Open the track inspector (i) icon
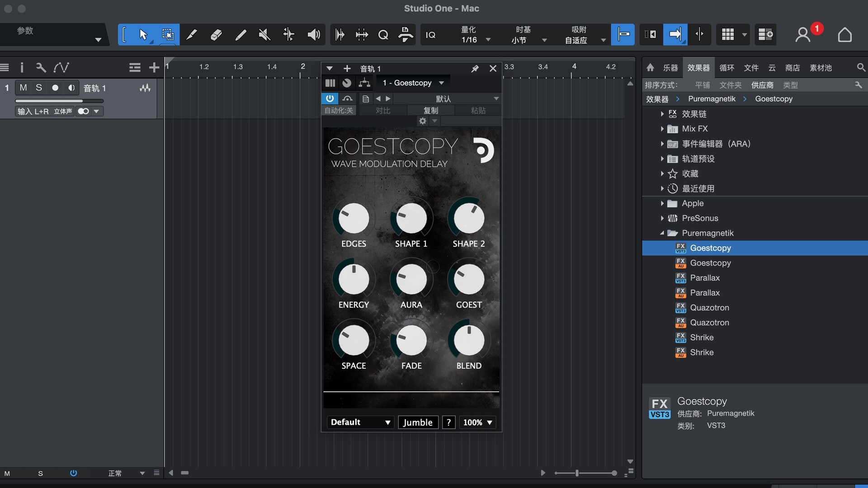Viewport: 868px width, 488px height. click(22, 68)
